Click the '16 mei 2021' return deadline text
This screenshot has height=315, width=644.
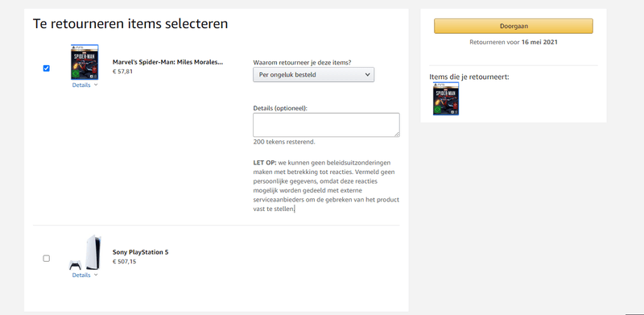(x=539, y=42)
